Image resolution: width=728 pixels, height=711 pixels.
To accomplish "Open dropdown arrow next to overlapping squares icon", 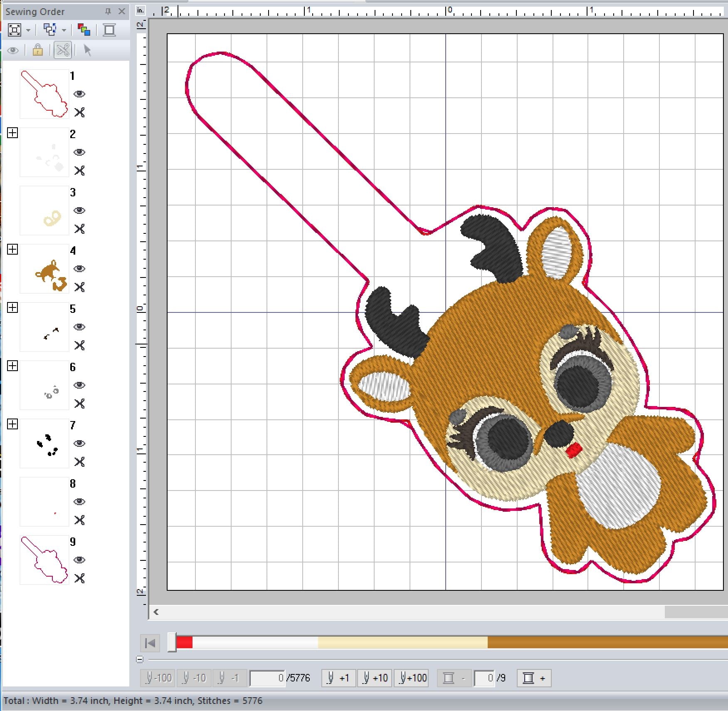I will coord(64,30).
